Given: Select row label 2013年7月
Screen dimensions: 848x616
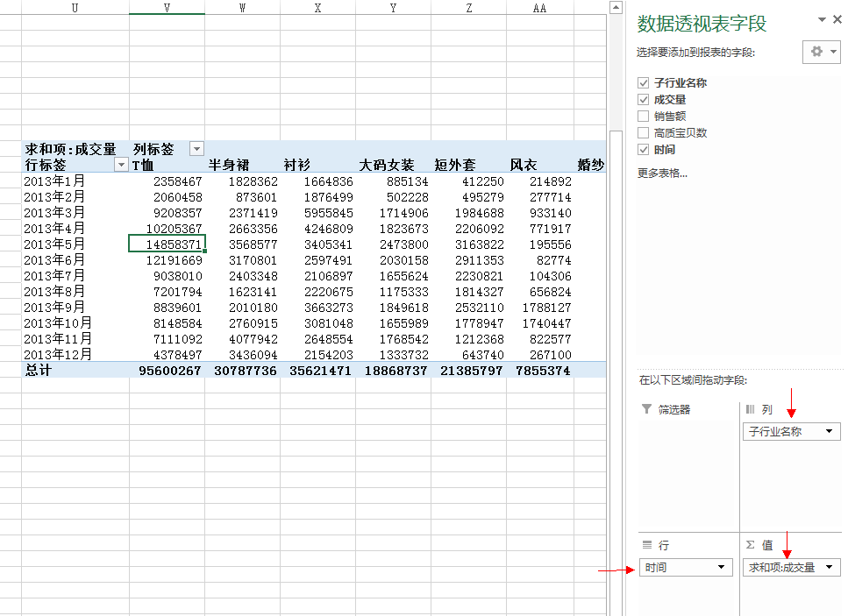Looking at the screenshot, I should (x=75, y=275).
